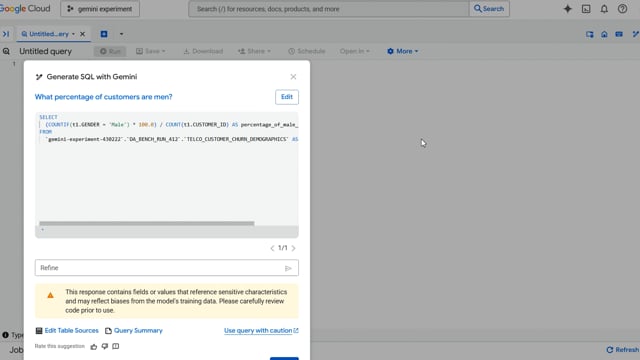
Task: Click the keyboard shortcuts icon in toolbar
Action: click(619, 34)
